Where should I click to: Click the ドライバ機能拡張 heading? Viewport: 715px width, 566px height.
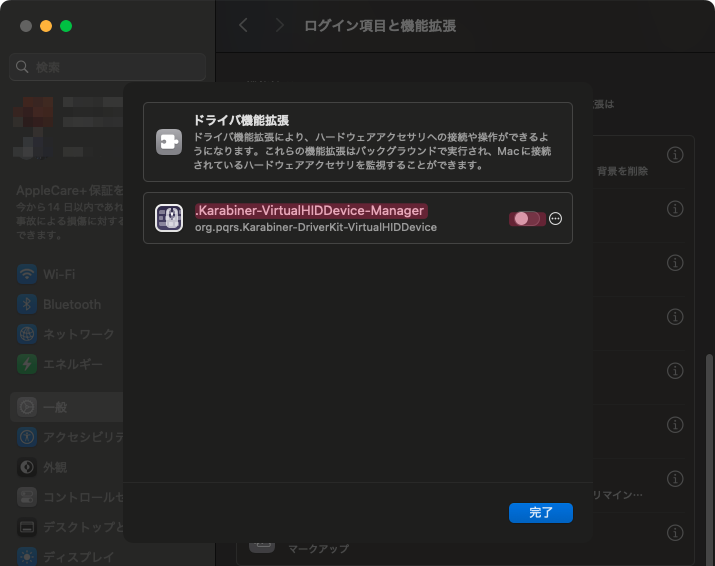tap(241, 120)
